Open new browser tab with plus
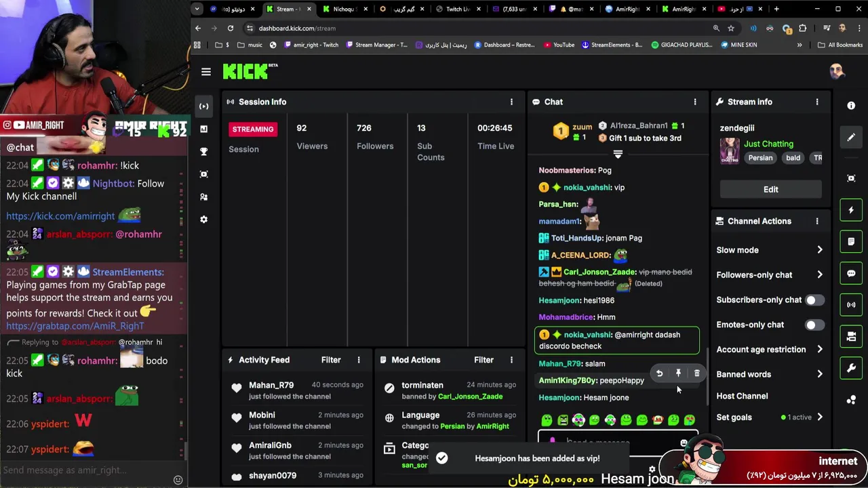868x488 pixels. point(776,9)
